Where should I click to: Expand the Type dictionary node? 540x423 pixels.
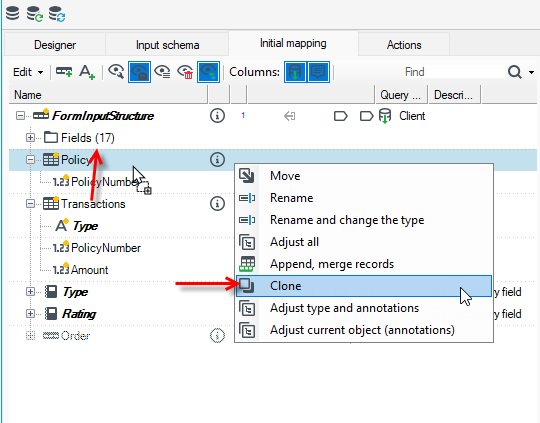[30, 292]
